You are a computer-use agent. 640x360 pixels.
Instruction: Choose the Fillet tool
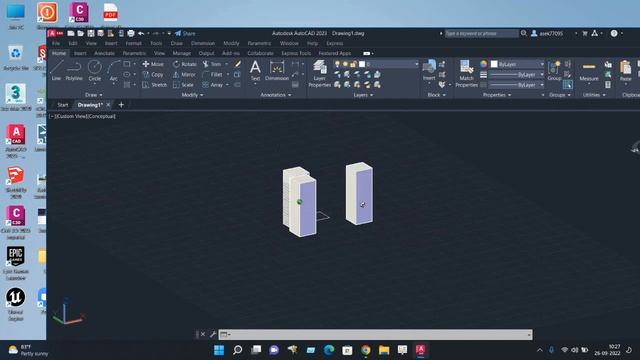point(212,75)
